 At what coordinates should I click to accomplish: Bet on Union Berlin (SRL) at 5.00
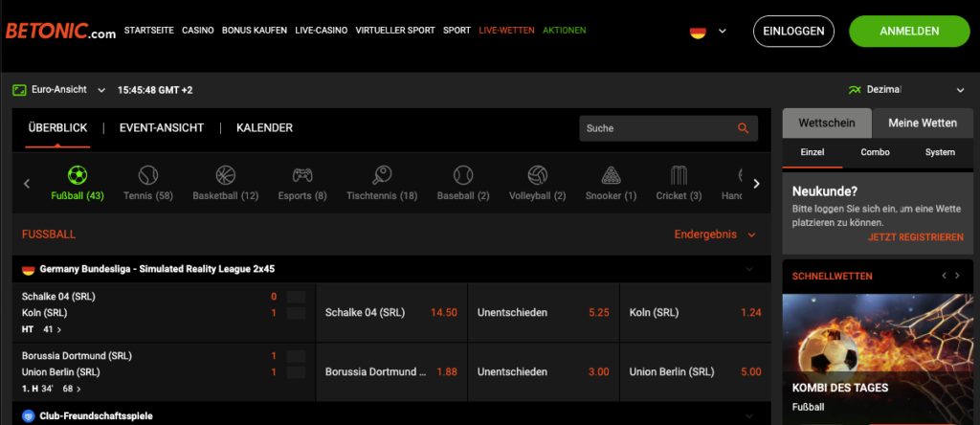695,371
